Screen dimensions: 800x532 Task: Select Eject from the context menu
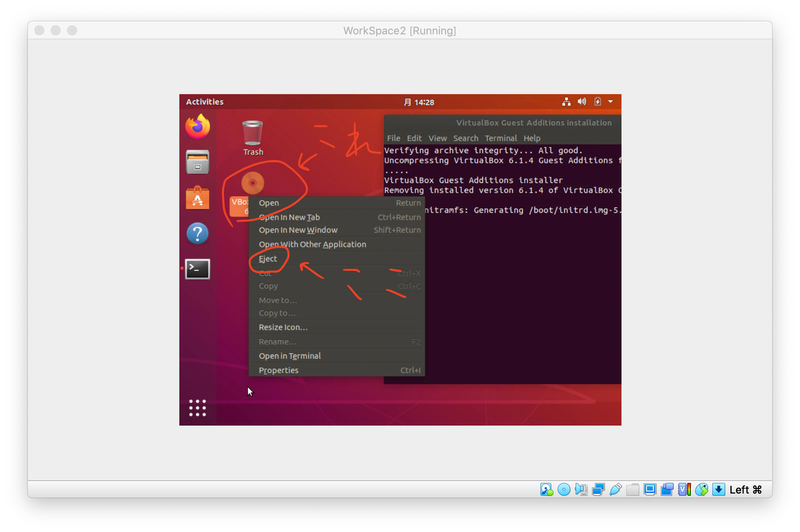(x=337, y=259)
